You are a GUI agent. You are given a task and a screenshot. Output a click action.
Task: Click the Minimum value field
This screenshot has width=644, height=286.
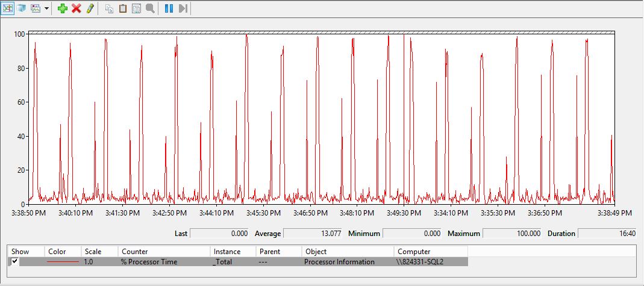[x=412, y=234]
